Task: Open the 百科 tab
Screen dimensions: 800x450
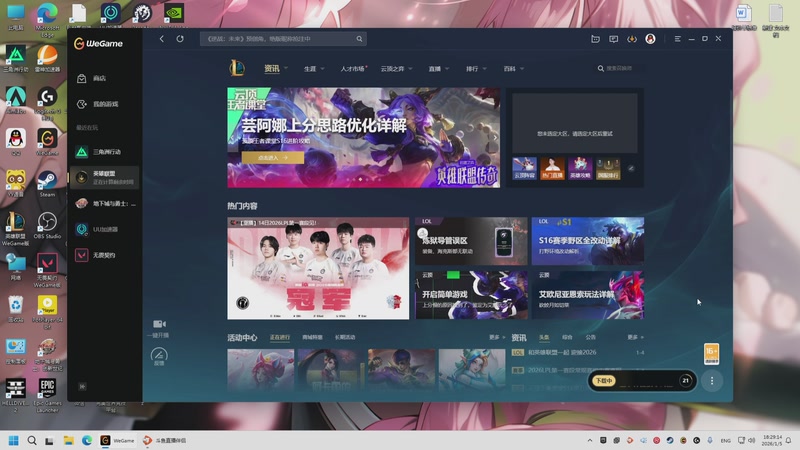Action: (x=509, y=68)
